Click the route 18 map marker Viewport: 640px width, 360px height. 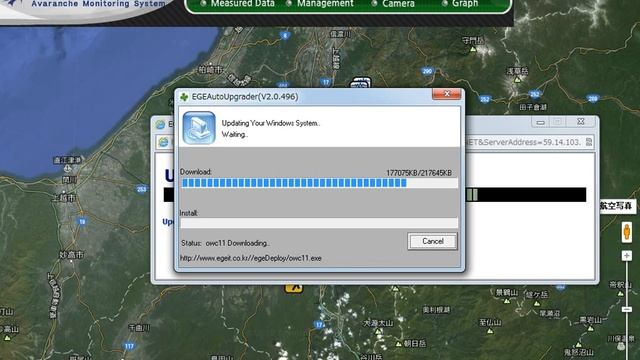(x=82, y=222)
